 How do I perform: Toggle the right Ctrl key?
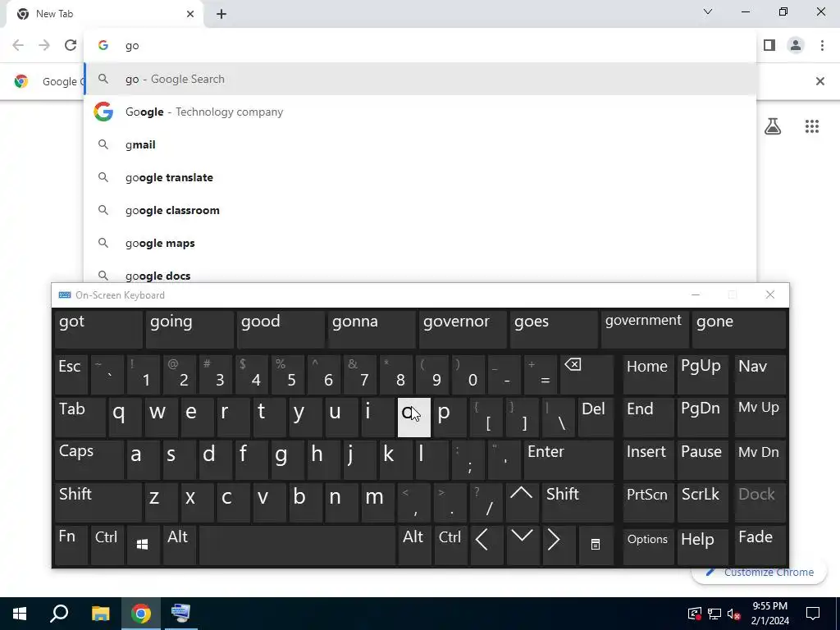click(450, 545)
